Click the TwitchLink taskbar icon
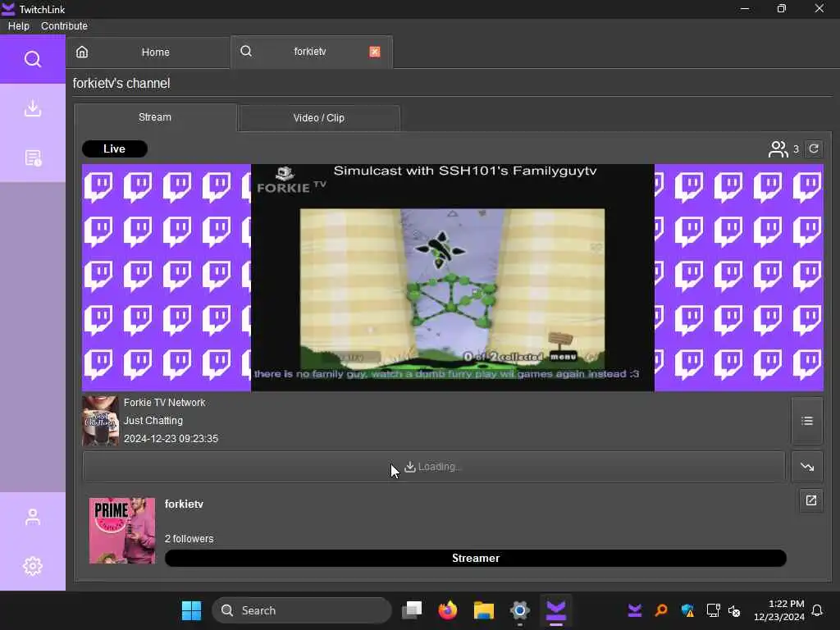The width and height of the screenshot is (840, 630). coord(556,610)
